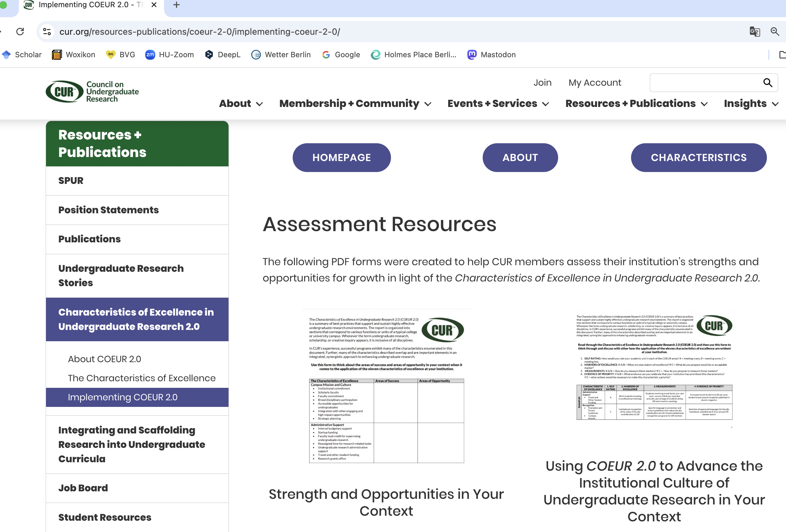Click the CHARACTERISTICS button
This screenshot has width=786, height=532.
coord(698,158)
